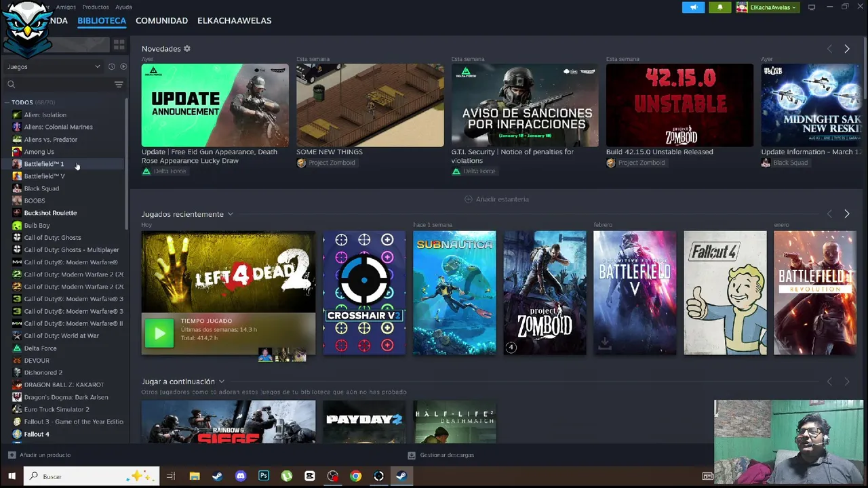The image size is (868, 488).
Task: Open the Jugar a continuación shelf dropdown
Action: tap(221, 382)
